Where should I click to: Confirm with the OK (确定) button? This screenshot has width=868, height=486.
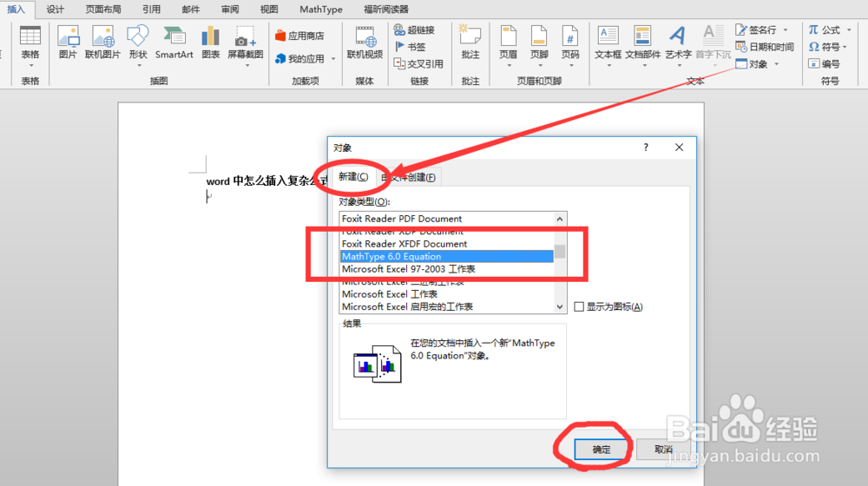(602, 449)
